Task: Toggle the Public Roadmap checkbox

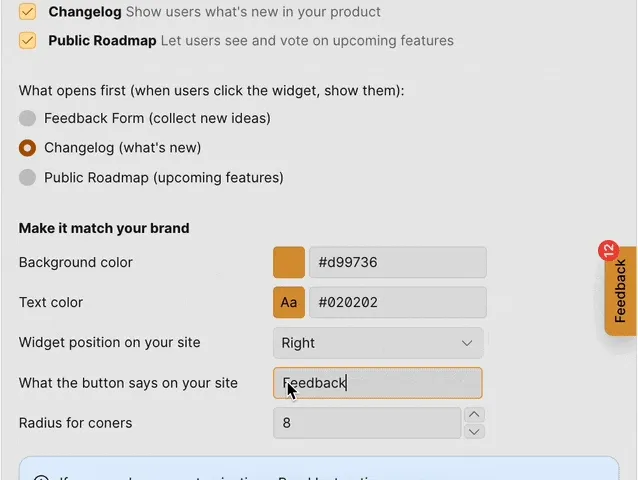Action: 27,41
